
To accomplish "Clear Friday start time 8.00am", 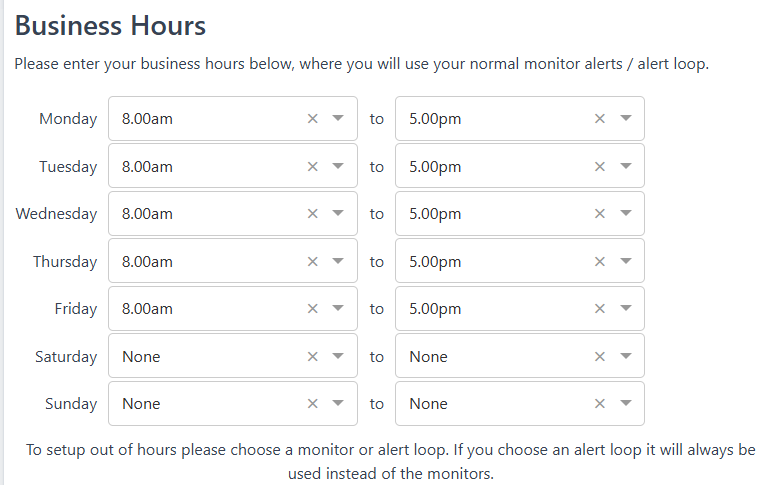I will point(312,309).
